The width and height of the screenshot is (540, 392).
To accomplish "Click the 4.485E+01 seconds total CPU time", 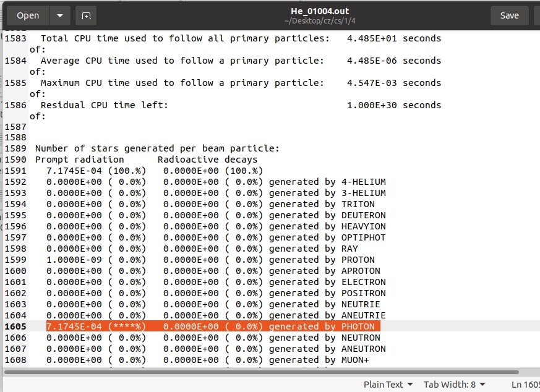I will (394, 38).
